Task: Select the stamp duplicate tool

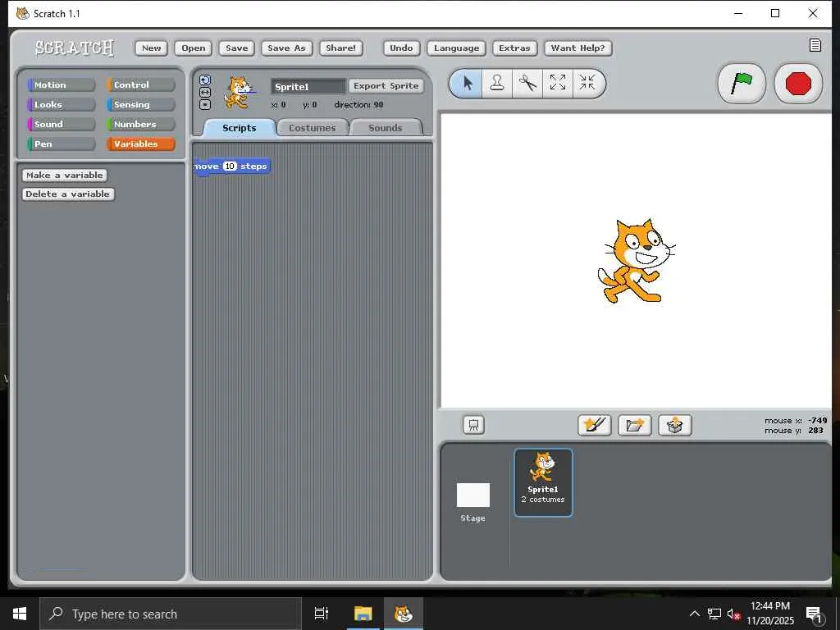Action: pos(497,84)
